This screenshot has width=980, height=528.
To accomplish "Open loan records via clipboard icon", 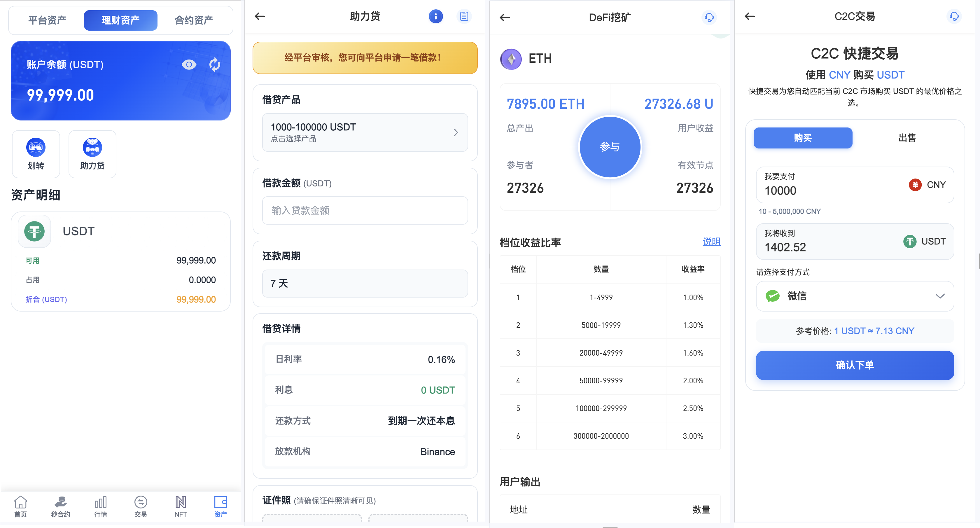I will tap(464, 16).
